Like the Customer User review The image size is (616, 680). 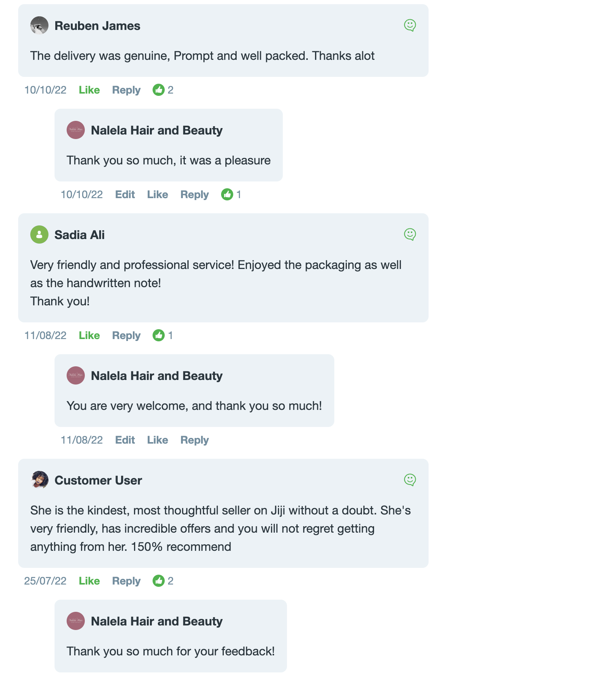tap(89, 581)
